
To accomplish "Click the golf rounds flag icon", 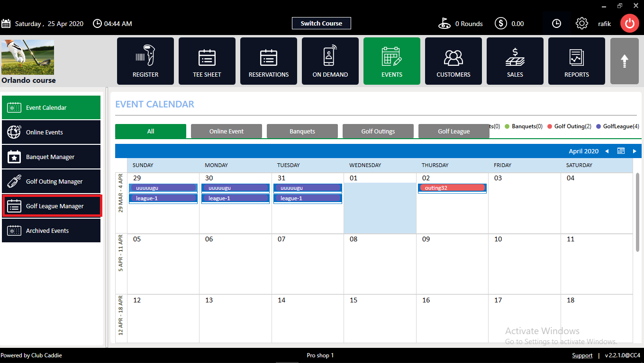I will pyautogui.click(x=444, y=23).
